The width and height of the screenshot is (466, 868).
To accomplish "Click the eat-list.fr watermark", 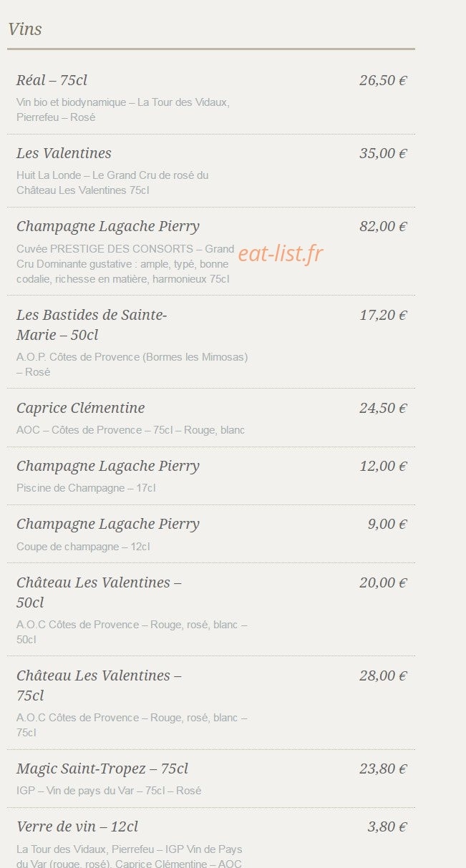I will tap(281, 253).
